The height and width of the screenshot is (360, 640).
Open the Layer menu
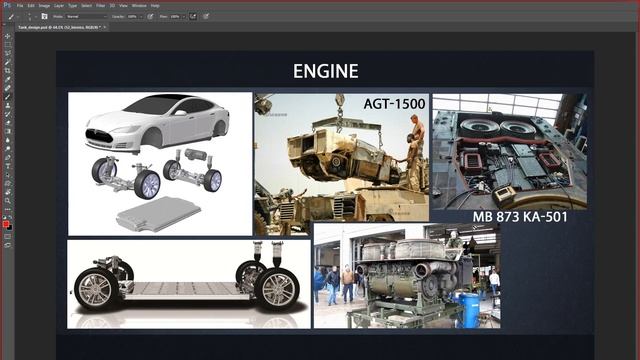pyautogui.click(x=59, y=6)
